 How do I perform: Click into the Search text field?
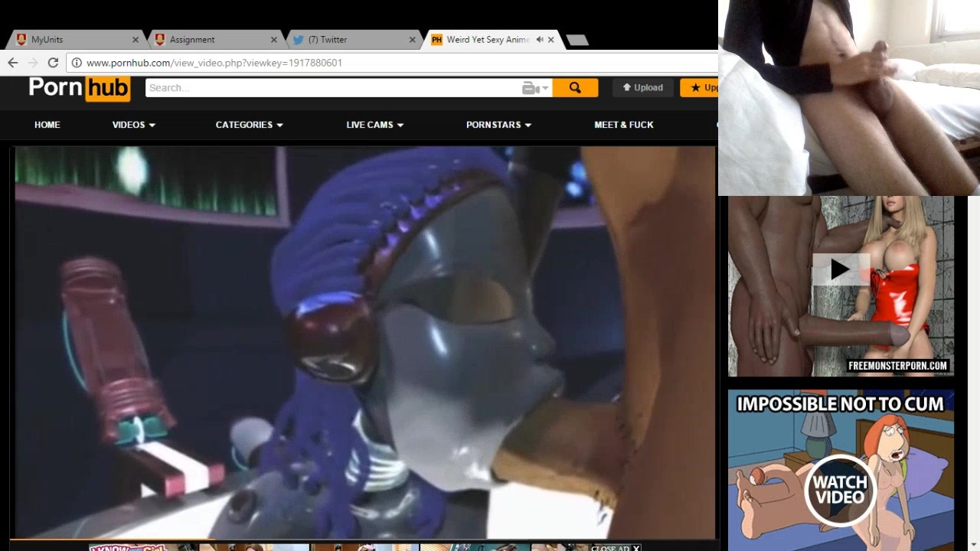(329, 88)
